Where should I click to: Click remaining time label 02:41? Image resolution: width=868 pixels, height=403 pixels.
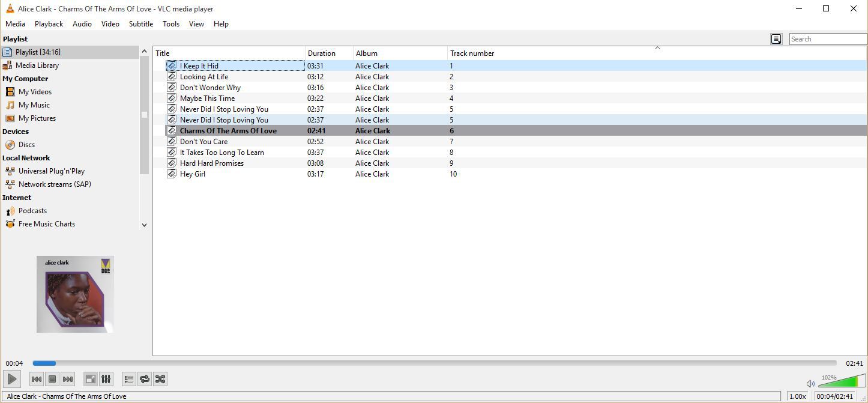(x=854, y=363)
